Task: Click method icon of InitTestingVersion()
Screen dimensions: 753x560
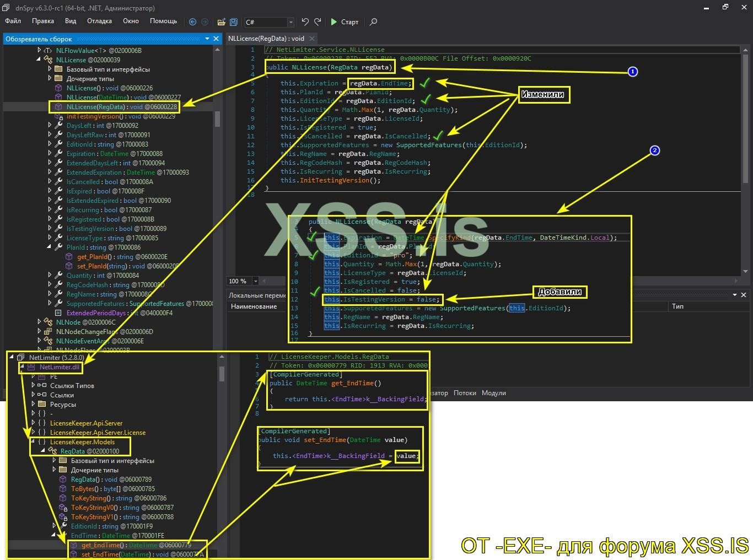Action: click(x=59, y=116)
